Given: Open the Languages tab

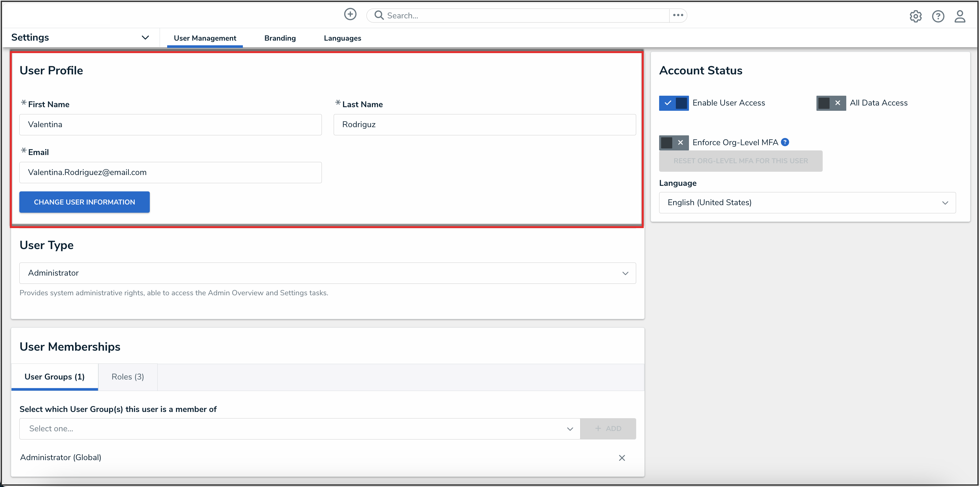Looking at the screenshot, I should click(x=343, y=38).
